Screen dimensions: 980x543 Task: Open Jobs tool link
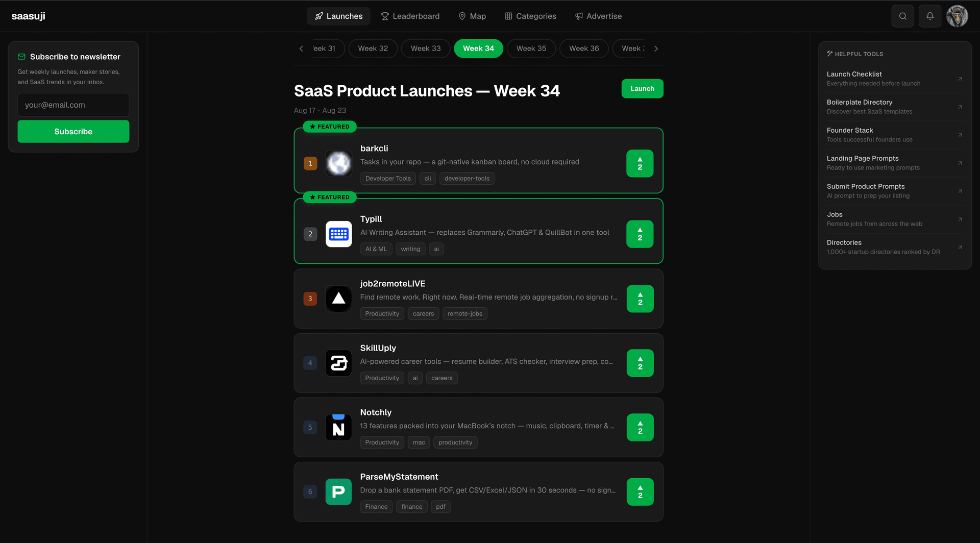pyautogui.click(x=895, y=219)
